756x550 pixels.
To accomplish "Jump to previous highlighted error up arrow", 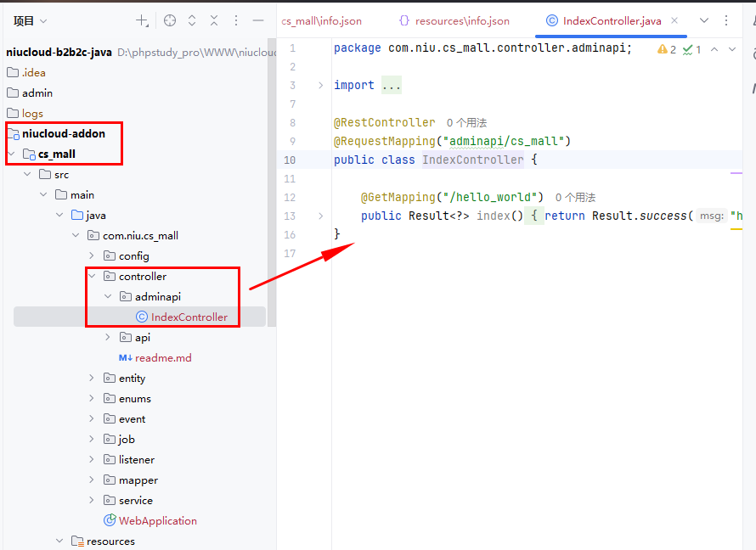I will pos(714,49).
